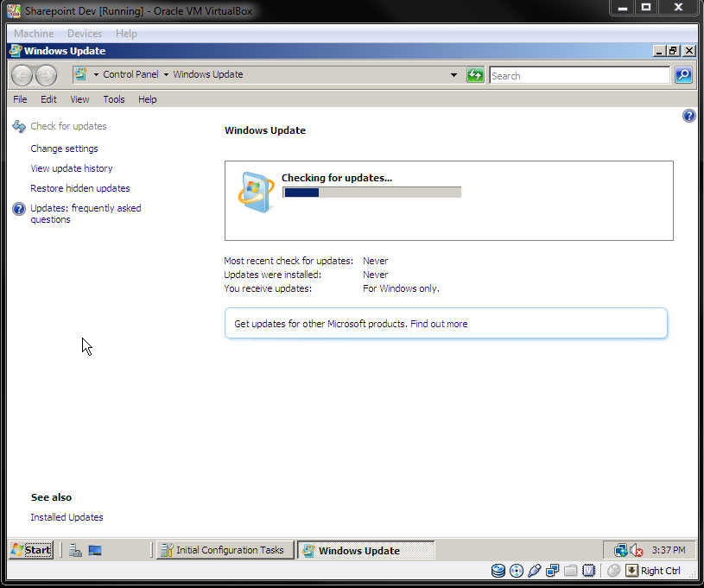Open View update history
704x588 pixels.
pyautogui.click(x=72, y=168)
